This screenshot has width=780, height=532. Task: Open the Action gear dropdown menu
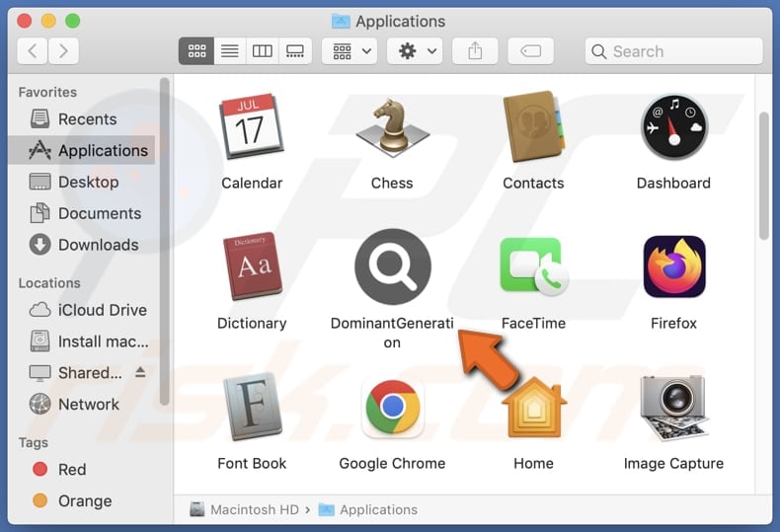[415, 51]
